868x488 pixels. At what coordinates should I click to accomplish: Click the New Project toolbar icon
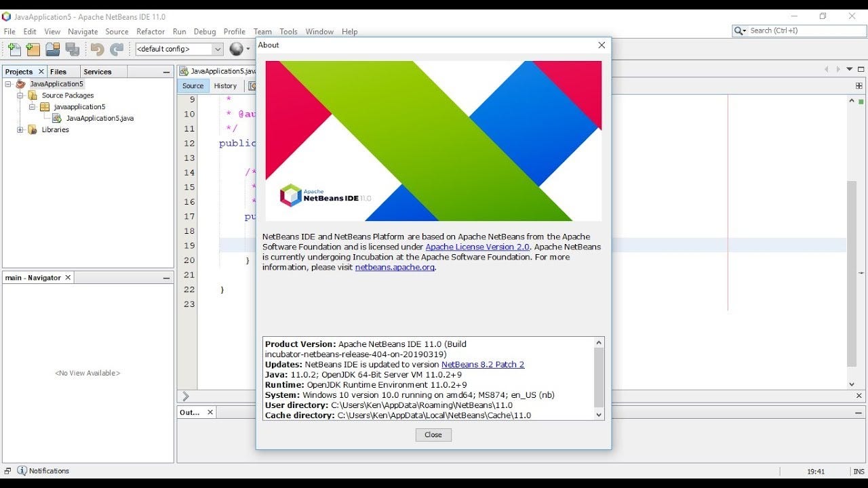33,49
